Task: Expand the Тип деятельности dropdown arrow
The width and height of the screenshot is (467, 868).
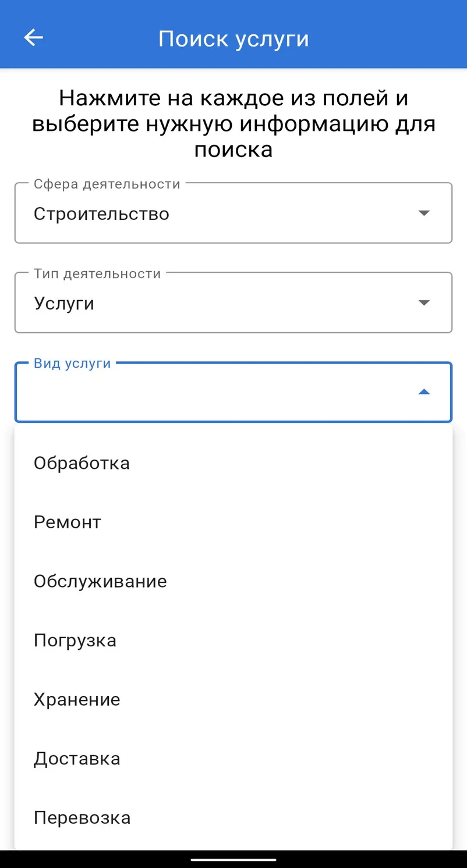Action: pyautogui.click(x=424, y=303)
